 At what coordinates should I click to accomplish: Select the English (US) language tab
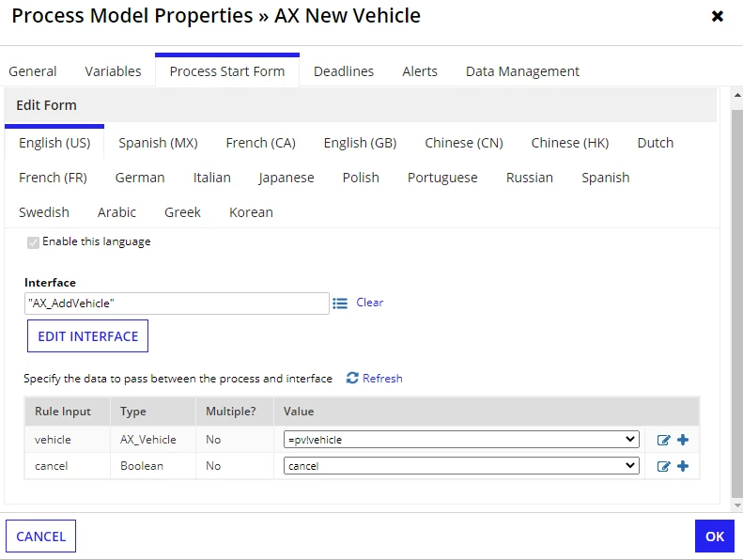tap(54, 143)
